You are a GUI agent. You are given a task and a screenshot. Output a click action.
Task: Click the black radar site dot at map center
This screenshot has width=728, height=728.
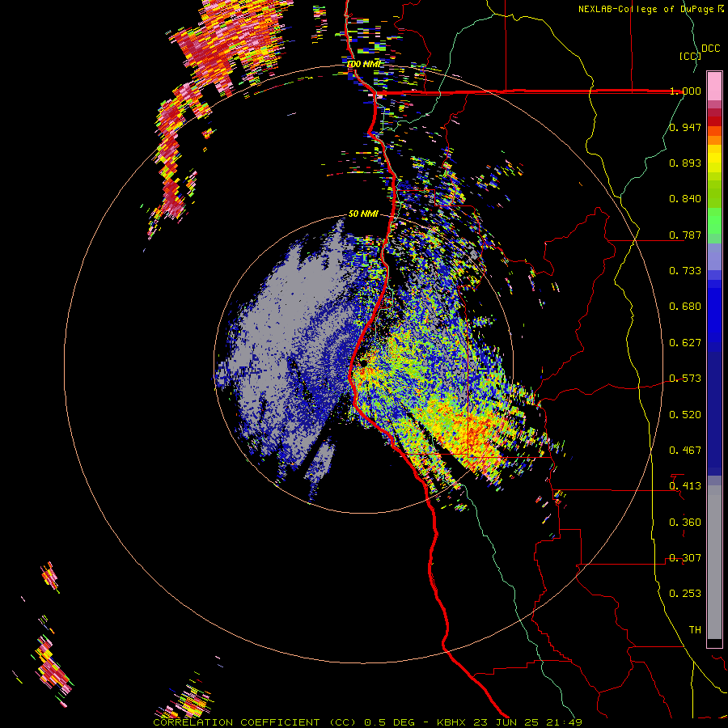tap(363, 363)
